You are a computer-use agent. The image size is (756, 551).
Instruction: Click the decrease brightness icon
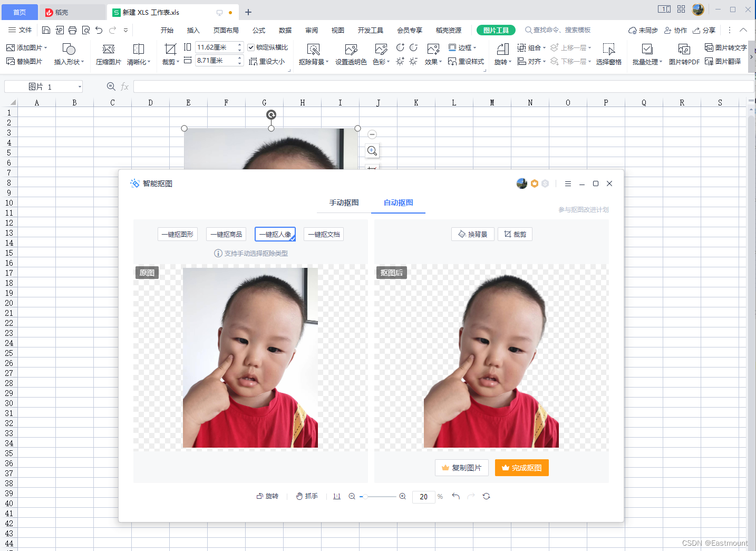413,61
